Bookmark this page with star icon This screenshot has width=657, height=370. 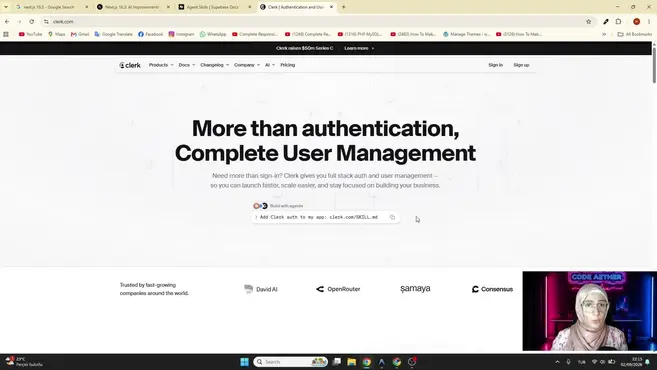click(588, 21)
